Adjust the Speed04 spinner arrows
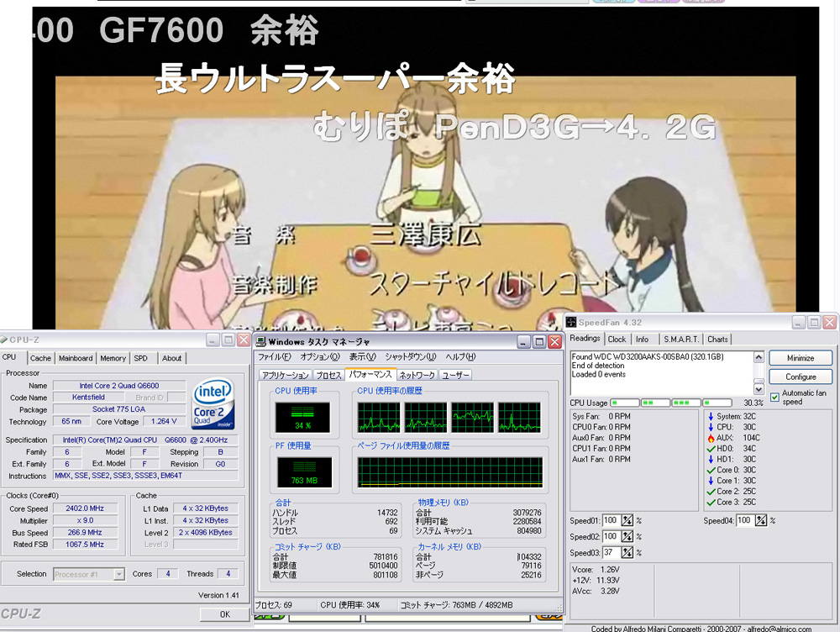Viewport: 840px width, 632px height. pos(761,520)
